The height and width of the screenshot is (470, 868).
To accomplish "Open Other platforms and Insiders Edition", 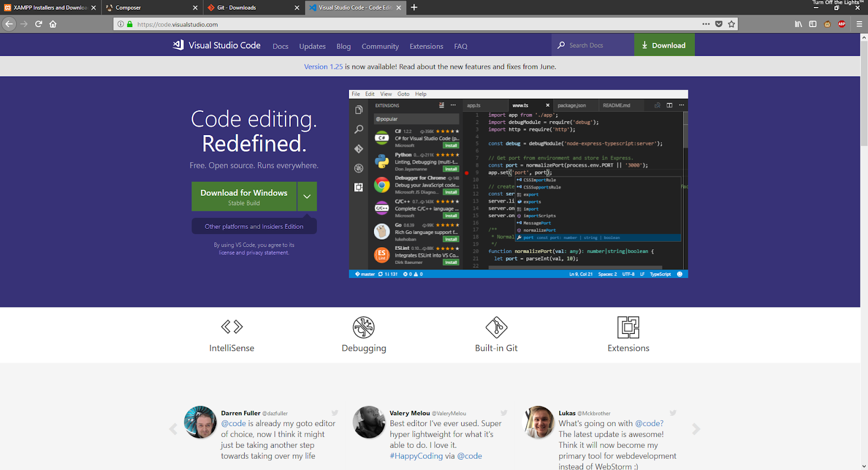I will pos(254,227).
